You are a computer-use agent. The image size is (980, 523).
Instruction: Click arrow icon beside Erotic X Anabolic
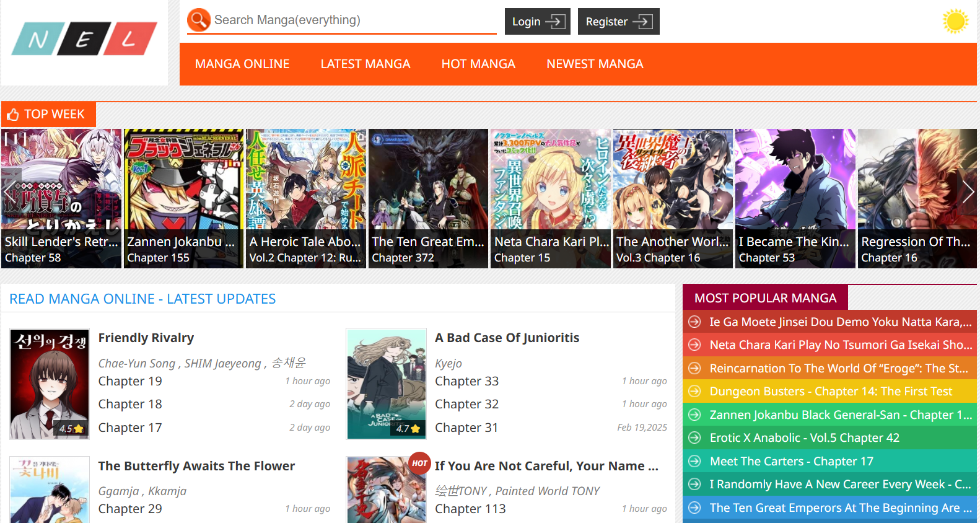pos(695,438)
